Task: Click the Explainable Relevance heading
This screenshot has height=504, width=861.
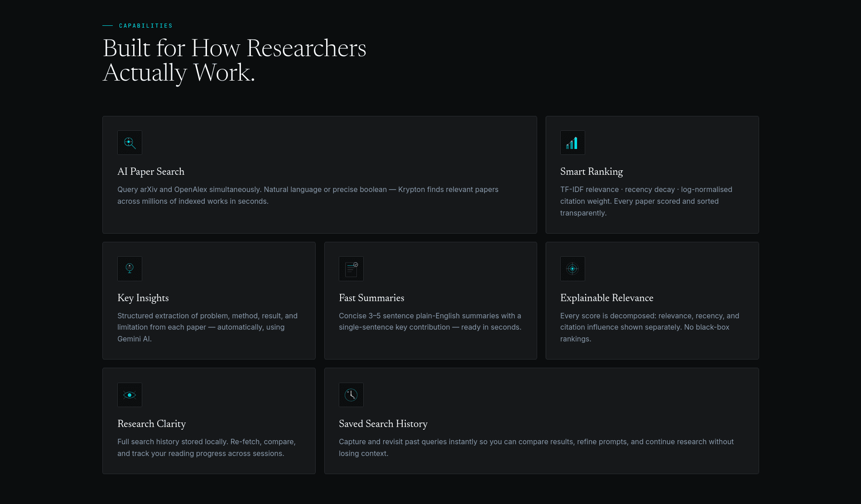Action: pos(607,298)
